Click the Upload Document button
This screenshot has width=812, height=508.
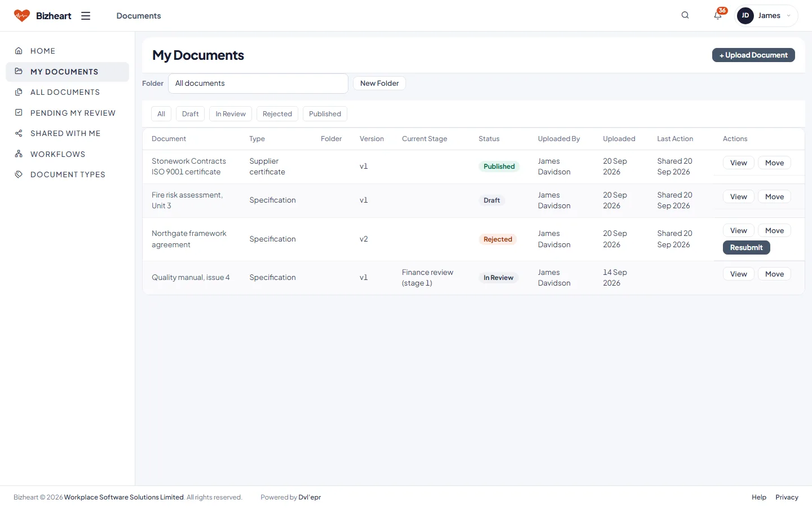(x=753, y=55)
